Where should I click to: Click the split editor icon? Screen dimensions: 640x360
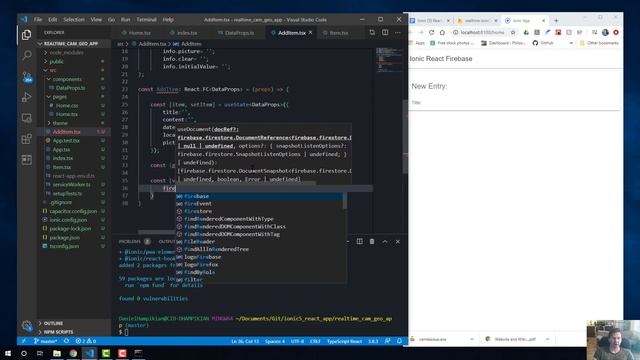point(385,32)
